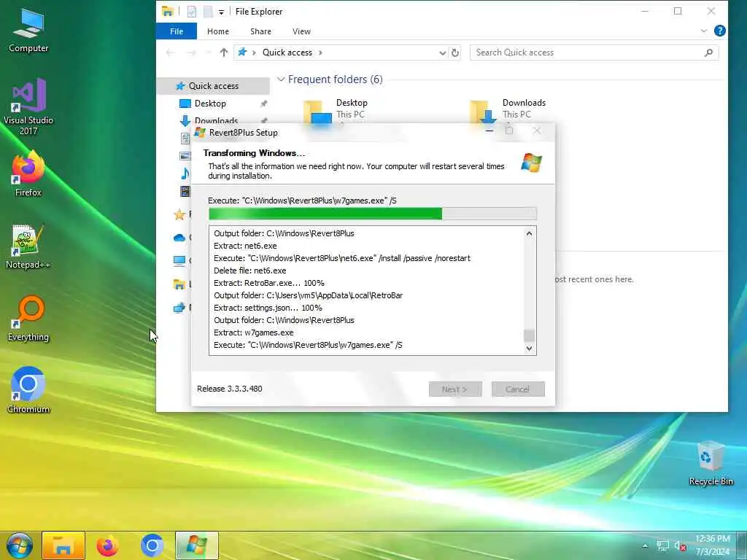Switch to the View ribbon tab
This screenshot has height=560, width=747.
click(x=301, y=31)
